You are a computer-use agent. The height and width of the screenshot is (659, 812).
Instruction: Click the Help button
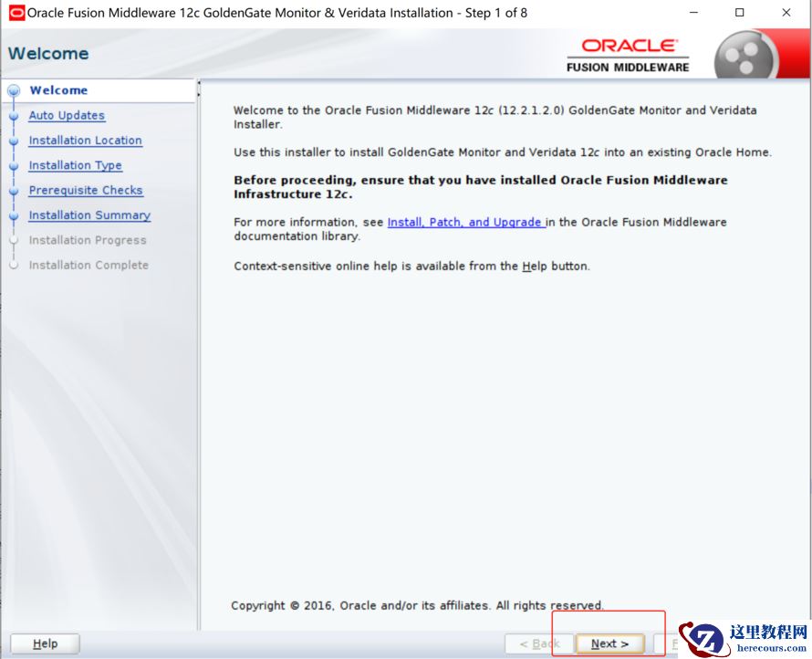click(x=45, y=644)
